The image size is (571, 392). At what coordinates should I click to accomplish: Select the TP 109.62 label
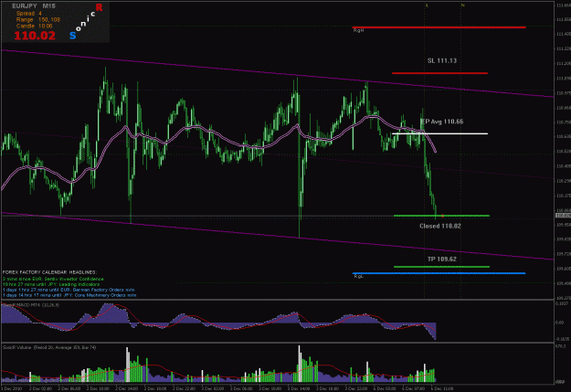(441, 259)
